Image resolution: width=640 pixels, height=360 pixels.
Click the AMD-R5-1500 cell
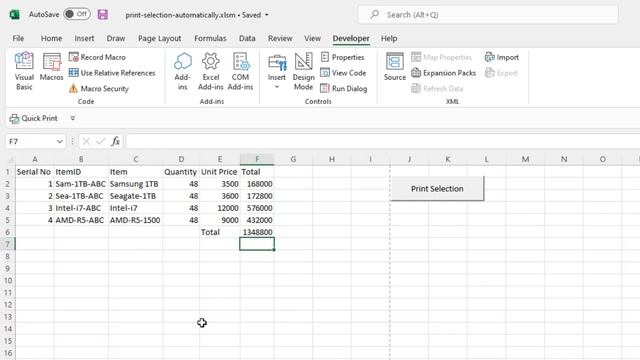136,220
